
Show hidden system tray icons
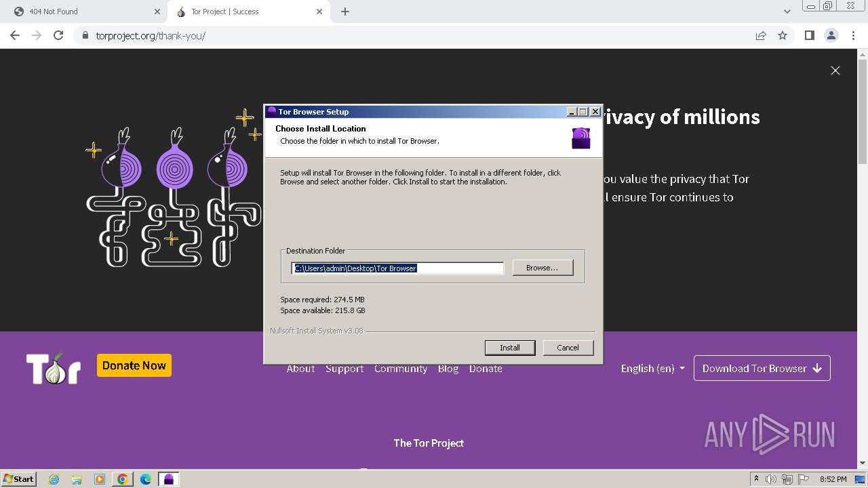[756, 479]
